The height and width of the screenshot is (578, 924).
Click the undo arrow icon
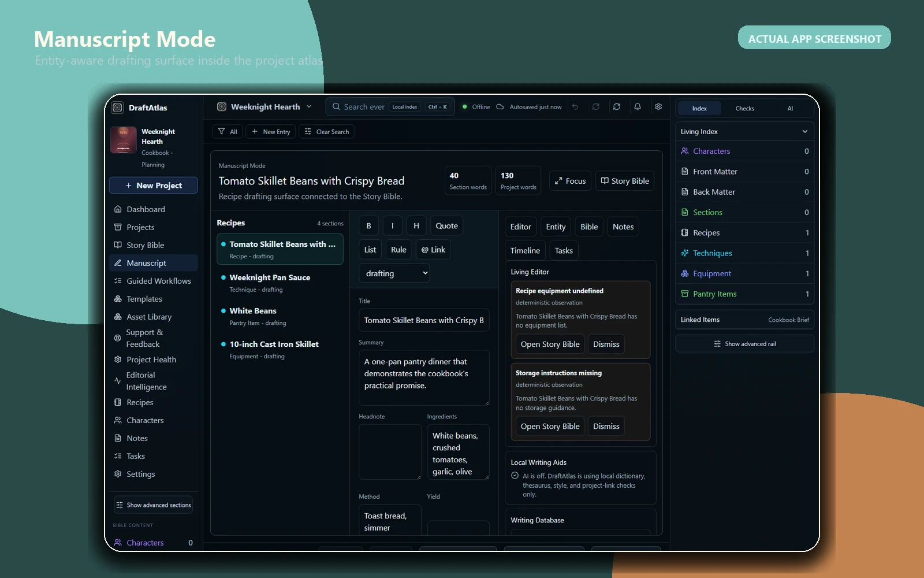pyautogui.click(x=575, y=107)
